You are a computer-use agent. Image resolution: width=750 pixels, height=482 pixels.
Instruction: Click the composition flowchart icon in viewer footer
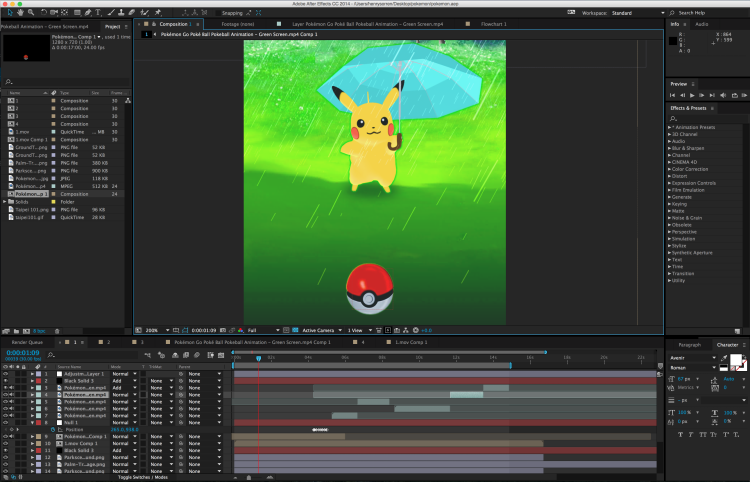coord(406,330)
